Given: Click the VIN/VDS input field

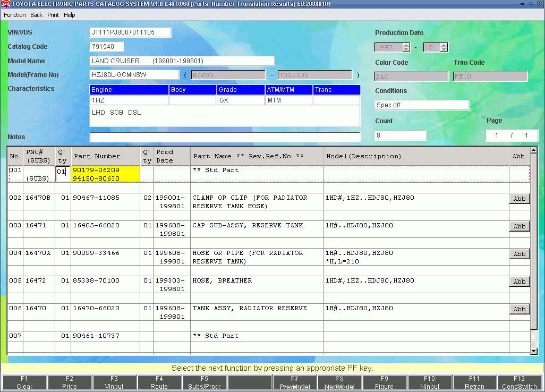Looking at the screenshot, I should coord(131,32).
